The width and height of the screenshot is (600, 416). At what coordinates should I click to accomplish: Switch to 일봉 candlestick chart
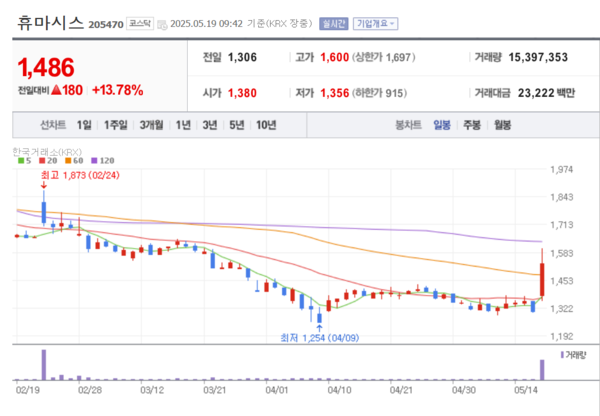[x=442, y=125]
